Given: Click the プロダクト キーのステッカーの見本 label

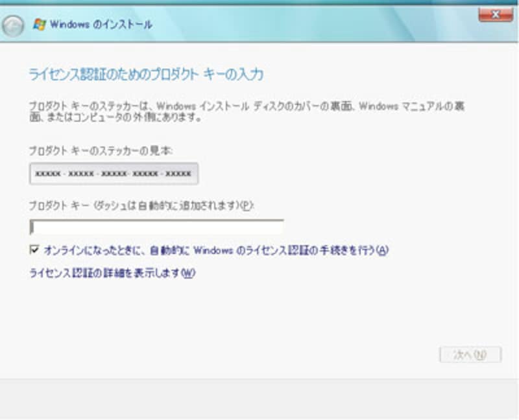Looking at the screenshot, I should (101, 151).
